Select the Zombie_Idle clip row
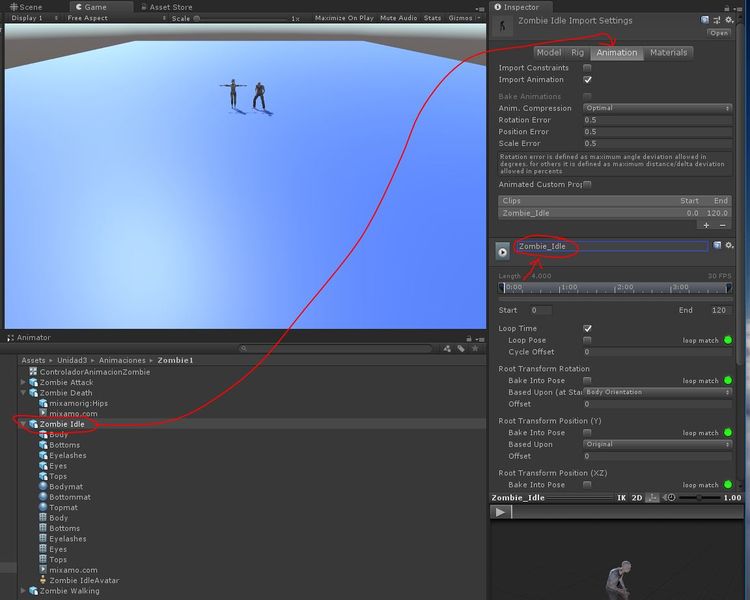750x600 pixels. point(615,213)
